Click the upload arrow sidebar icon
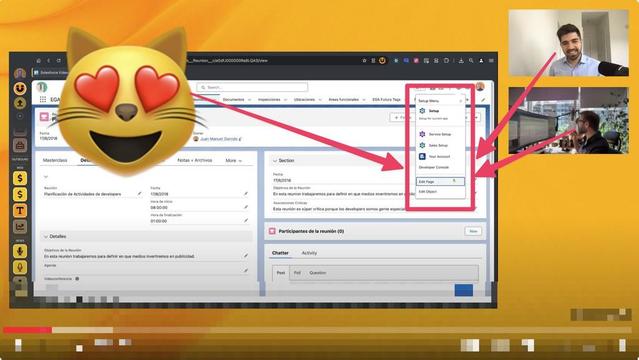639x360 pixels. tap(20, 103)
